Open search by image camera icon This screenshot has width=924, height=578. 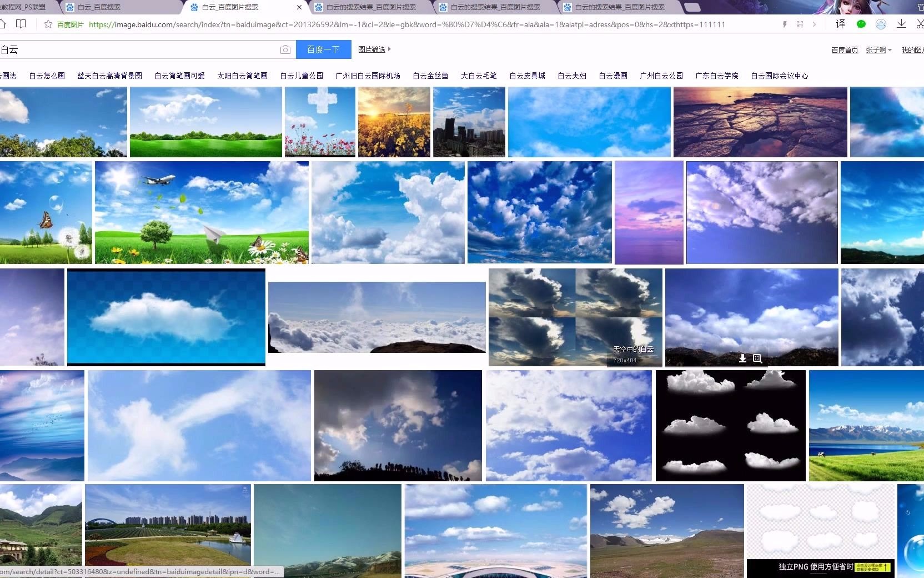tap(285, 49)
